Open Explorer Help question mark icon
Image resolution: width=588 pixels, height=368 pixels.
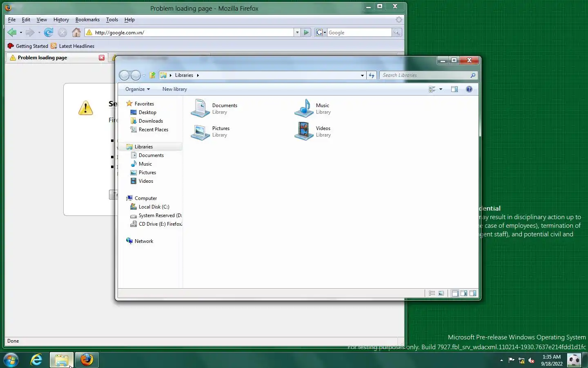(469, 89)
